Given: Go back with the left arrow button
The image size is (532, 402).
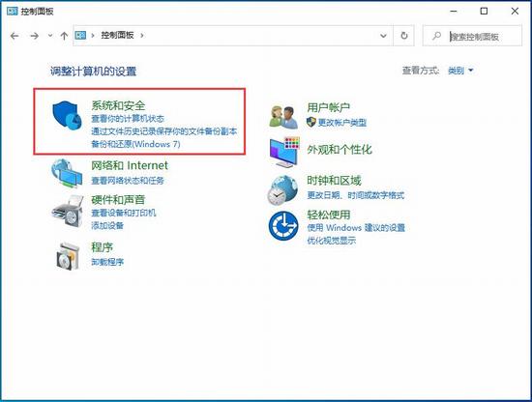Looking at the screenshot, I should 15,36.
